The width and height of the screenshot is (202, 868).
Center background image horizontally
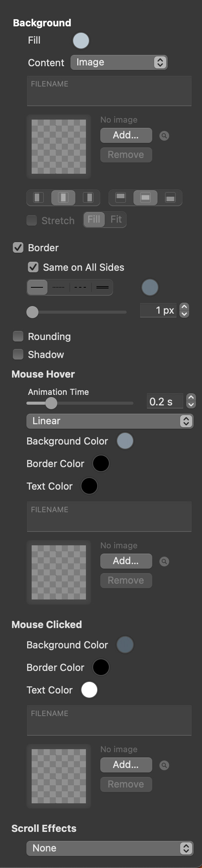(x=63, y=197)
